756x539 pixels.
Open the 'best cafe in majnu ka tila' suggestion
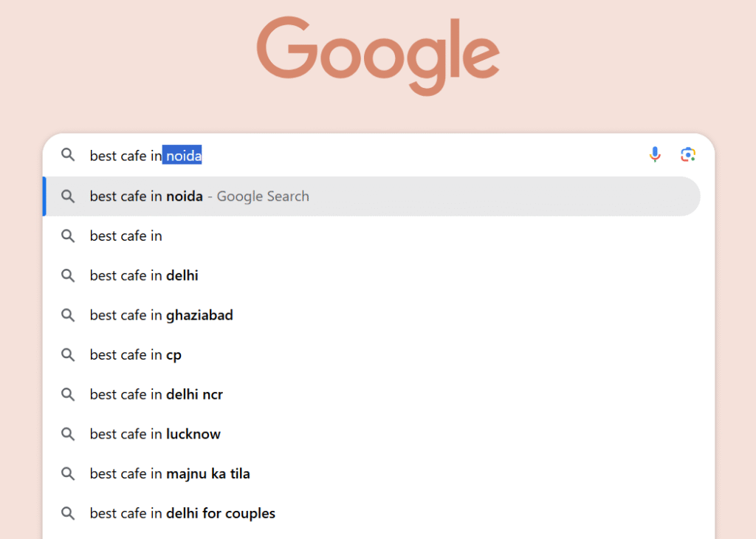click(170, 473)
